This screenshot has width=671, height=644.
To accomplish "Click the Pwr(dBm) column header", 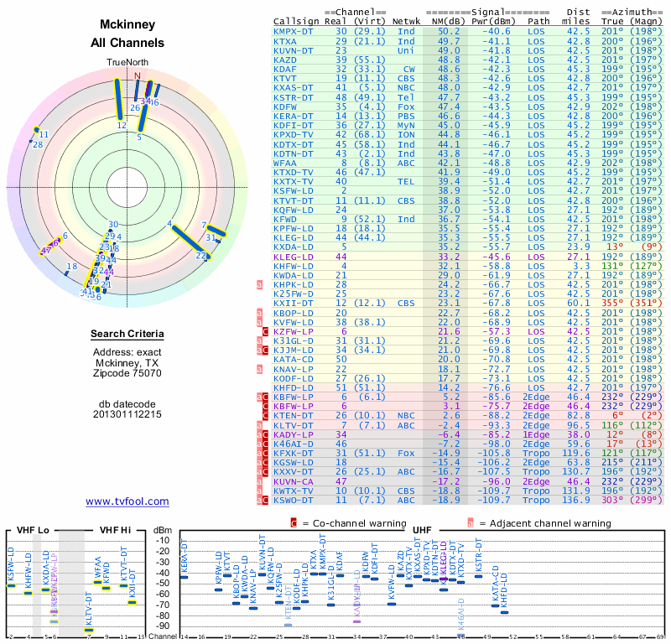I will 493,22.
